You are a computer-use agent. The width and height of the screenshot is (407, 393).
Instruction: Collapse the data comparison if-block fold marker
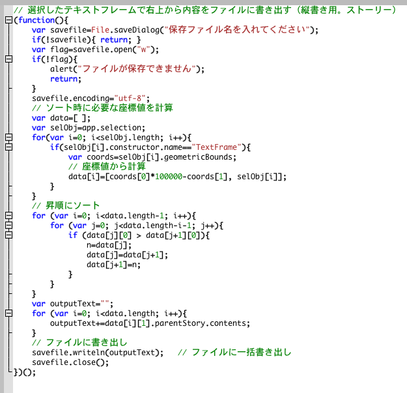(9, 235)
